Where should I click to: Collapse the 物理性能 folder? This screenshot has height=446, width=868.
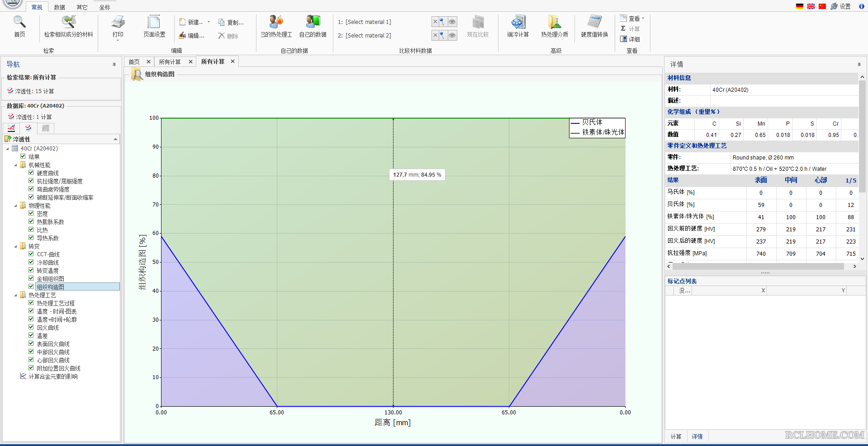coord(15,206)
